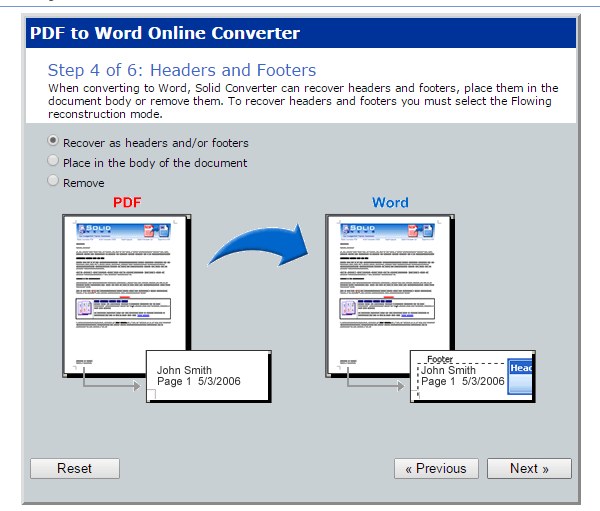Click the PDF footer callout with John Smith
The height and width of the screenshot is (511, 600).
point(208,376)
